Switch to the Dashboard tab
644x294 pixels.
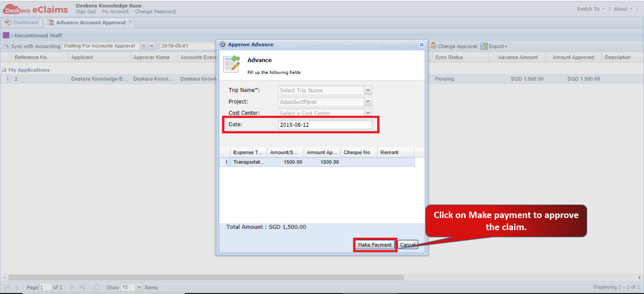coord(22,22)
